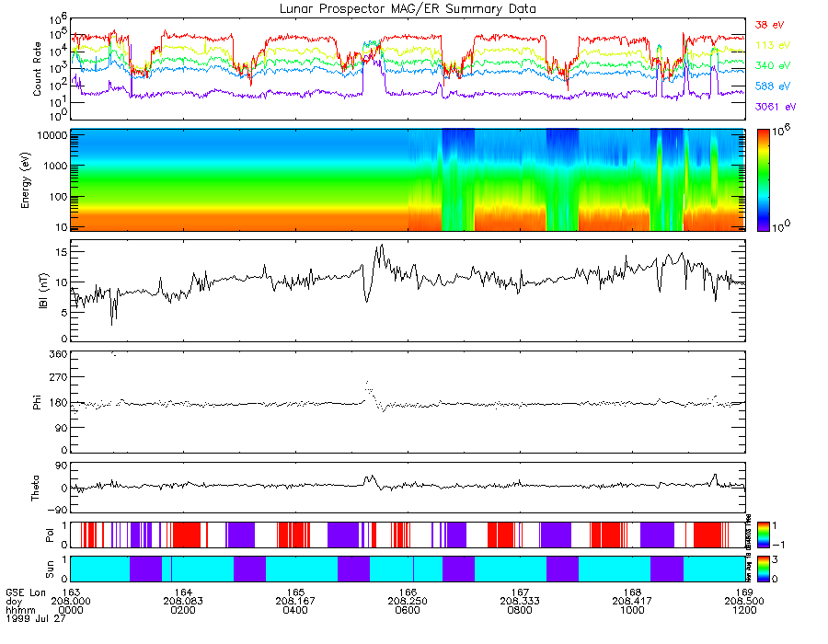The width and height of the screenshot is (828, 644).
Task: Click the |B| magnetic field plot panel
Action: tap(408, 291)
